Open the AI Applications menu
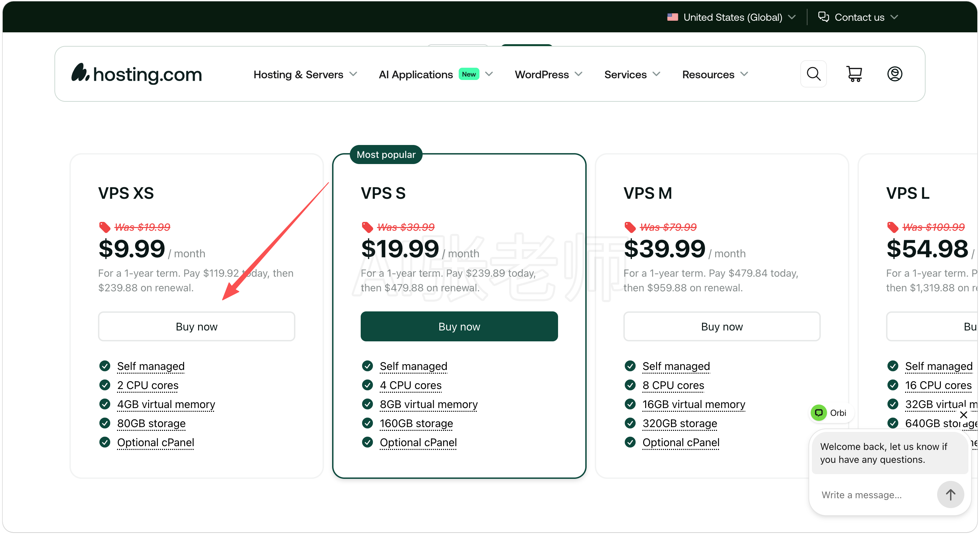This screenshot has width=980, height=535. [x=416, y=75]
